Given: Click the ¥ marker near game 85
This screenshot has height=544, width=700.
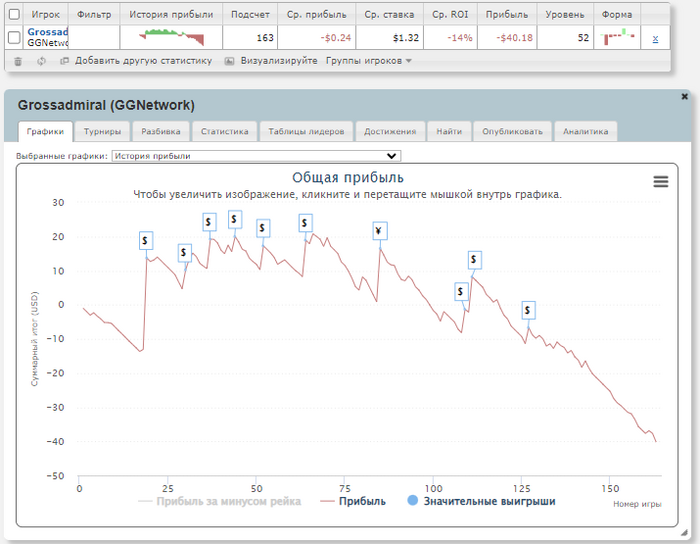Looking at the screenshot, I should [x=379, y=231].
